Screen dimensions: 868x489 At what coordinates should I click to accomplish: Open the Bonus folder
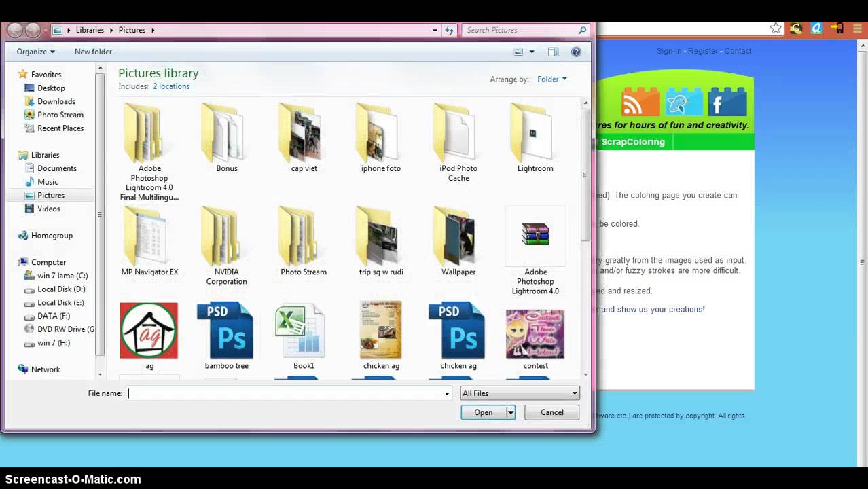click(226, 138)
